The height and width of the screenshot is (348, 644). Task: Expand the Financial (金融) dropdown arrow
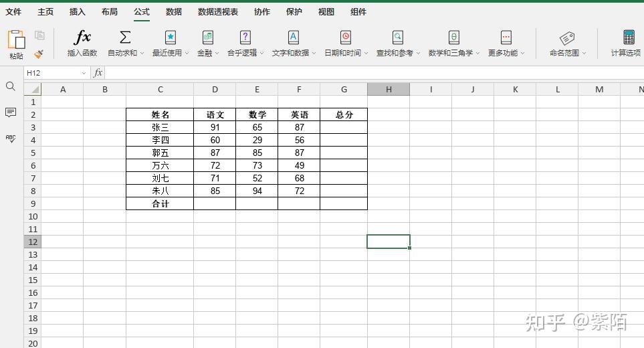click(217, 53)
